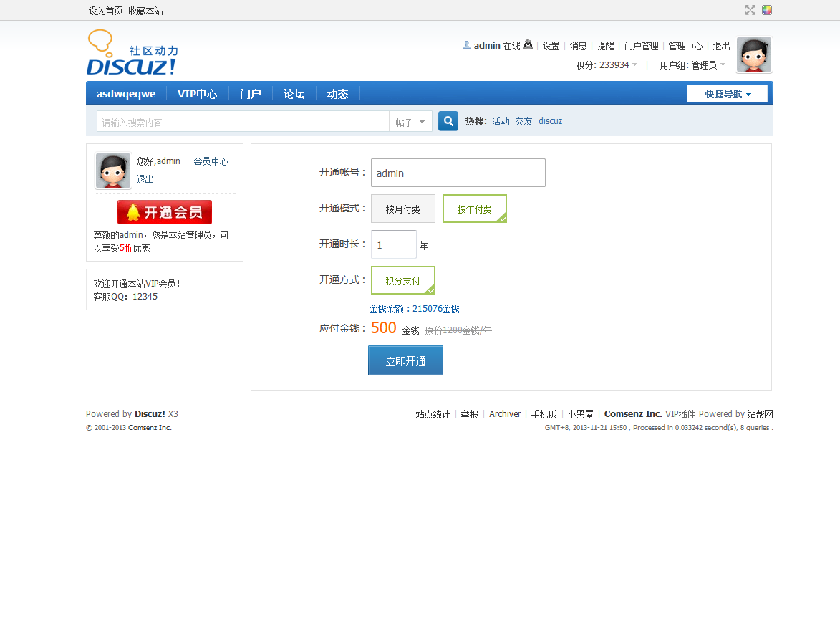Click the QQ penguin icon next to admin

pos(528,44)
